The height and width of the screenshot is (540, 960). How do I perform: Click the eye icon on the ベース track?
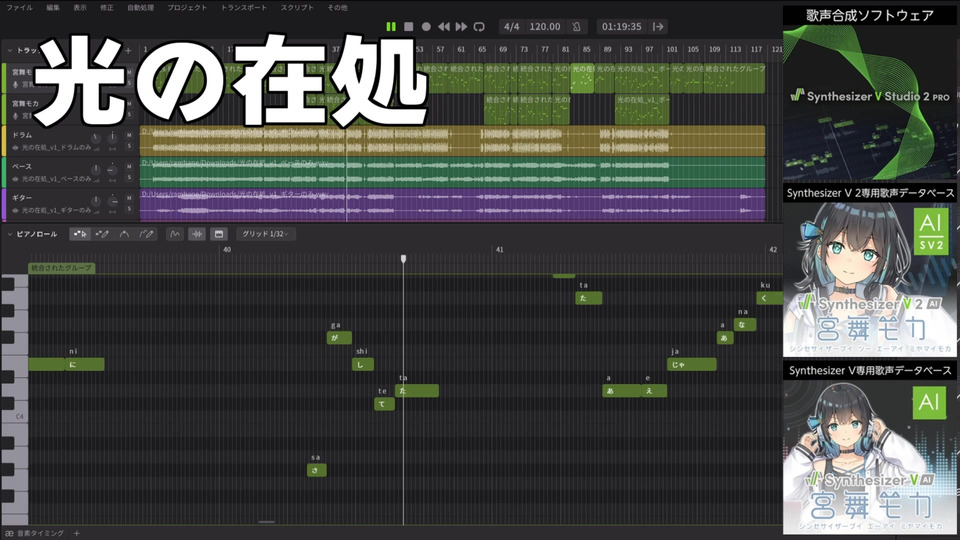pos(15,179)
